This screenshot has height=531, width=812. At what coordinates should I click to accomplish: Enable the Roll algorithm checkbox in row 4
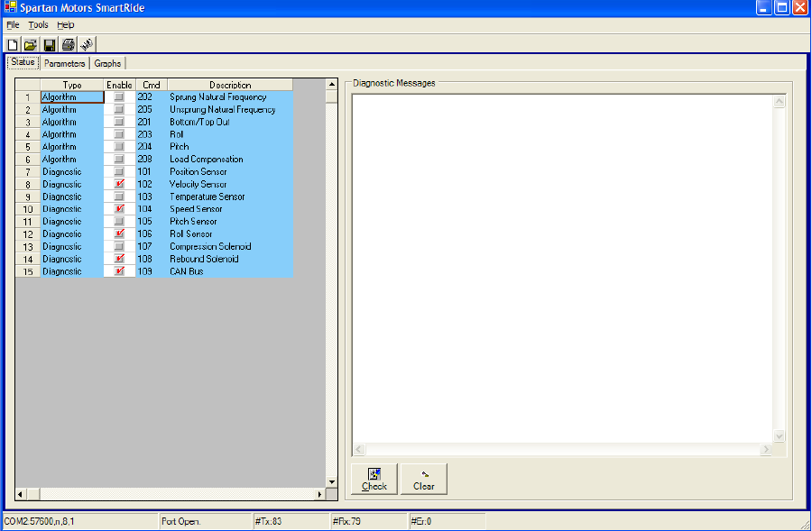pyautogui.click(x=119, y=134)
